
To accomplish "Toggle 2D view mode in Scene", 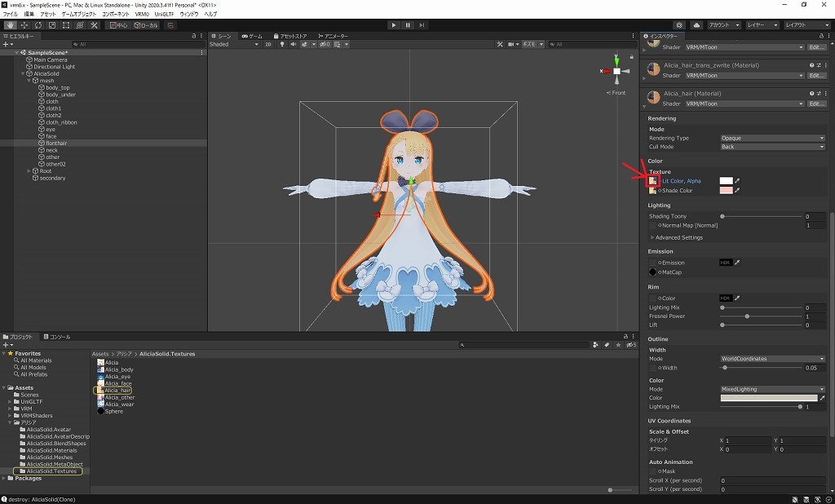I will [x=267, y=44].
